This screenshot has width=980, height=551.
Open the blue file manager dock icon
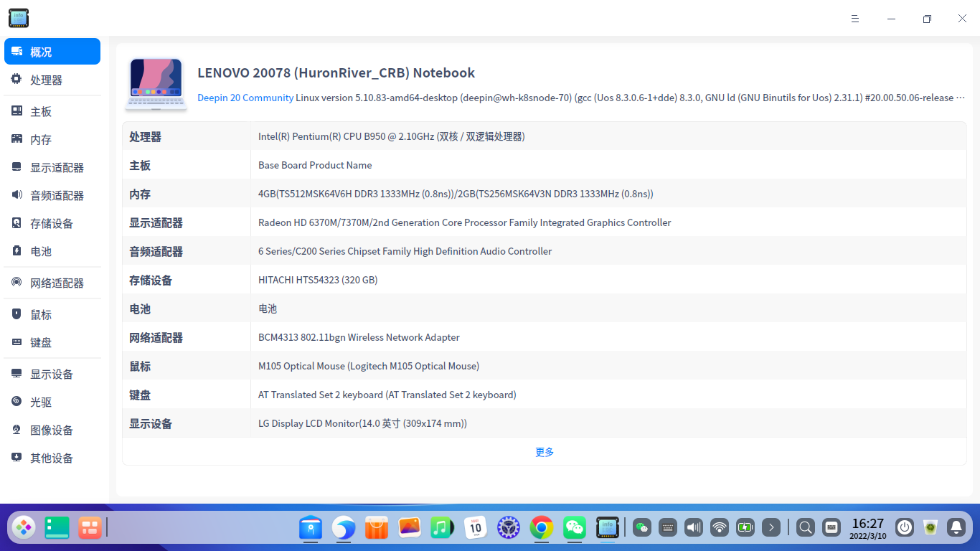(311, 528)
